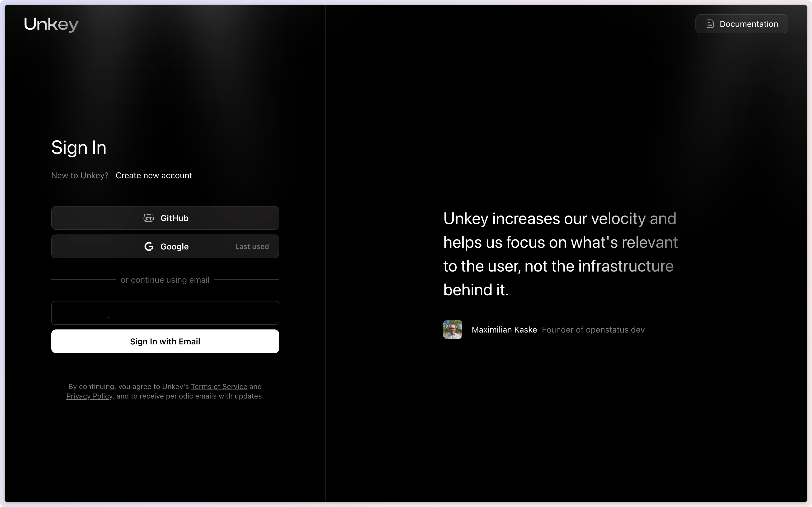Image resolution: width=812 pixels, height=507 pixels.
Task: Open the Terms of Service link
Action: point(219,387)
